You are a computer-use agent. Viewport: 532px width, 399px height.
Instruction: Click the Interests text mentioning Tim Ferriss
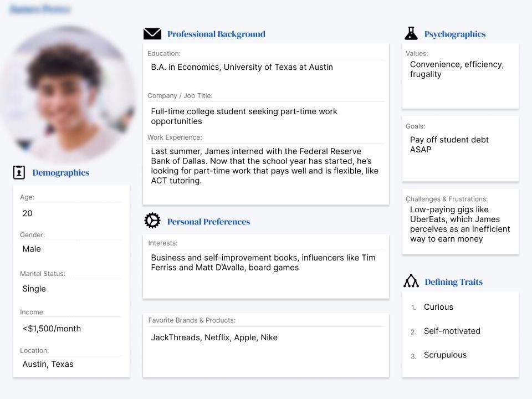[x=263, y=263]
